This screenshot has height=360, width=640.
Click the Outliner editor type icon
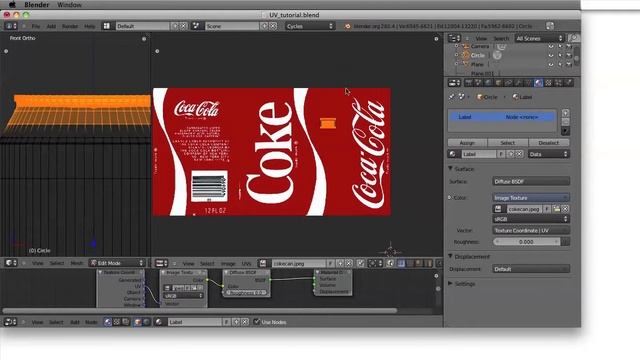point(454,38)
